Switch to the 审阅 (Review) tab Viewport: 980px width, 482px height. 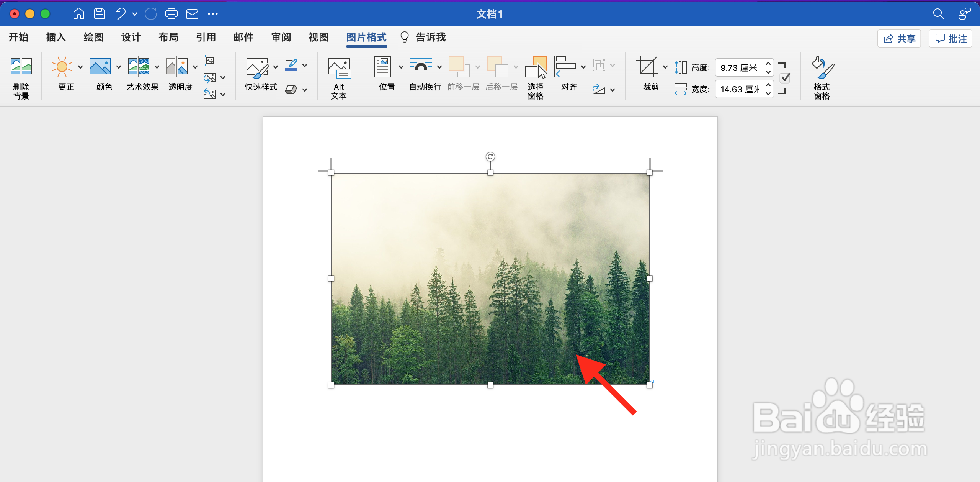pos(281,37)
